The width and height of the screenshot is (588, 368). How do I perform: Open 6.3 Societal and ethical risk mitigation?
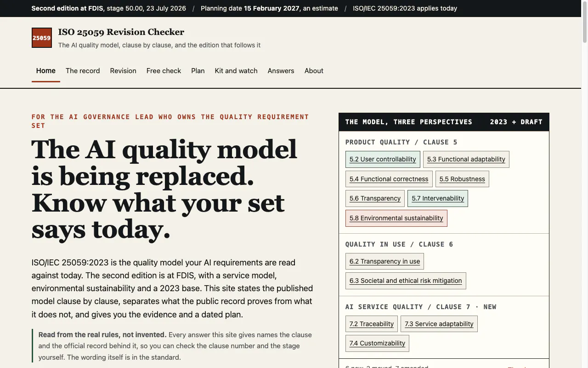(x=406, y=281)
